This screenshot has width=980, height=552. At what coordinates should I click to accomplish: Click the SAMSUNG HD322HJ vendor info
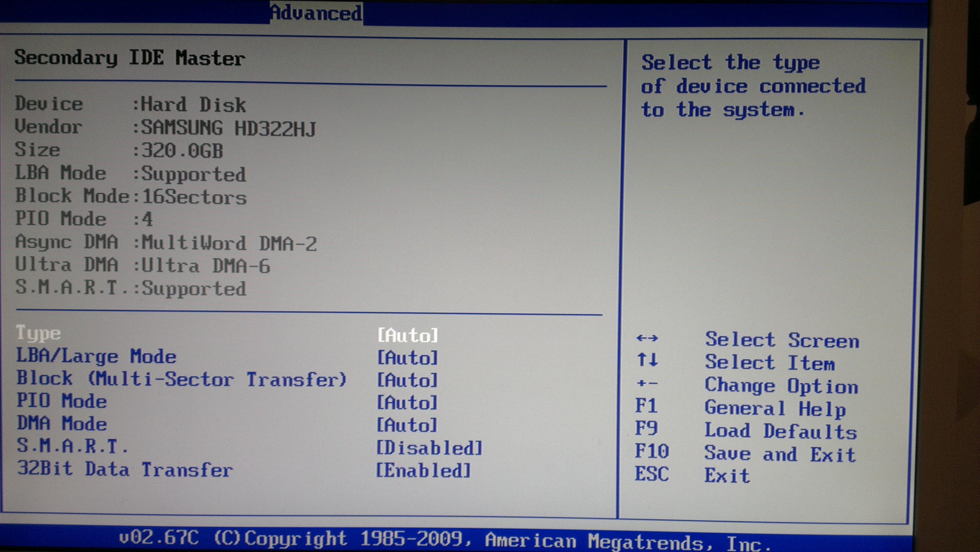click(228, 128)
